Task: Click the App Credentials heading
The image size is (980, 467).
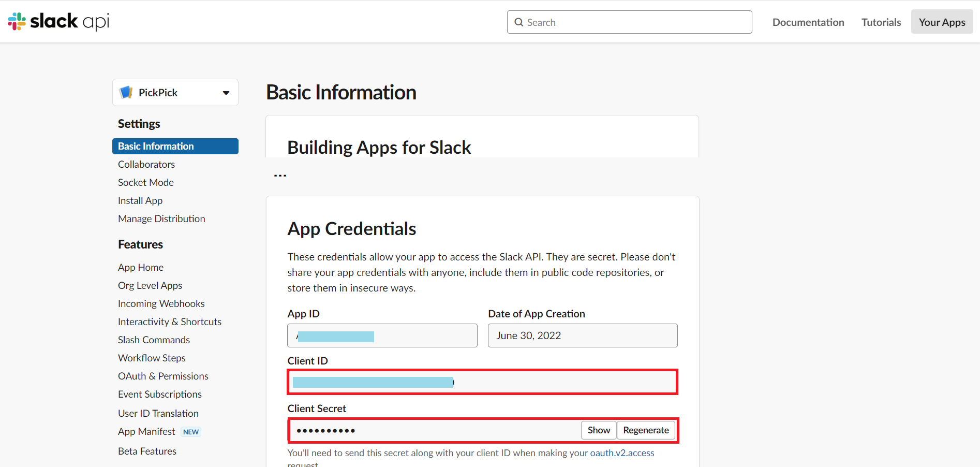Action: click(x=352, y=229)
